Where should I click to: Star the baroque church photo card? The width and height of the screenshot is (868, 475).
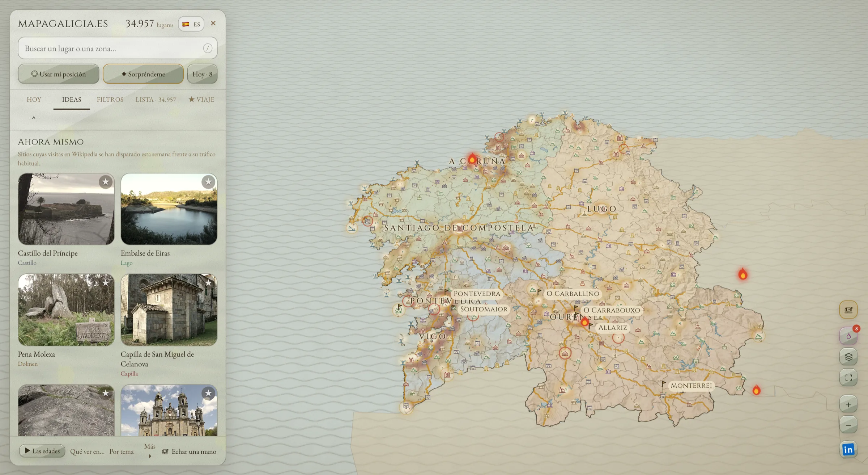tap(208, 393)
